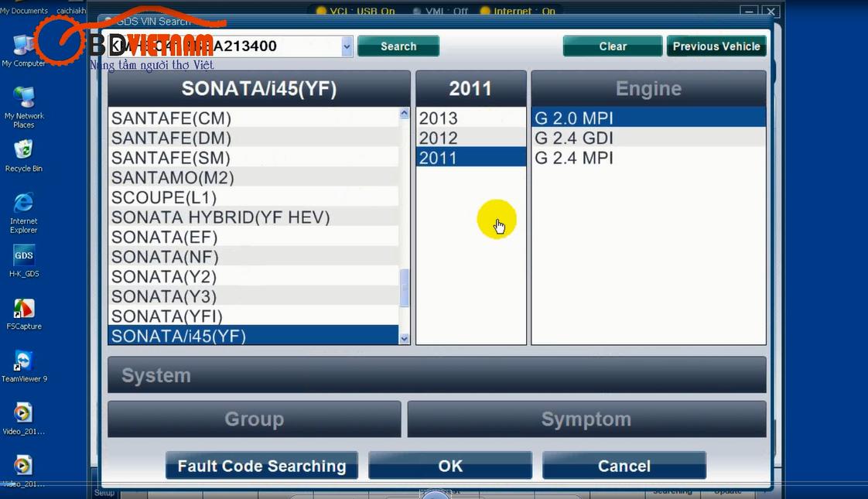
Task: Click the model list scroll down arrow
Action: click(x=404, y=338)
